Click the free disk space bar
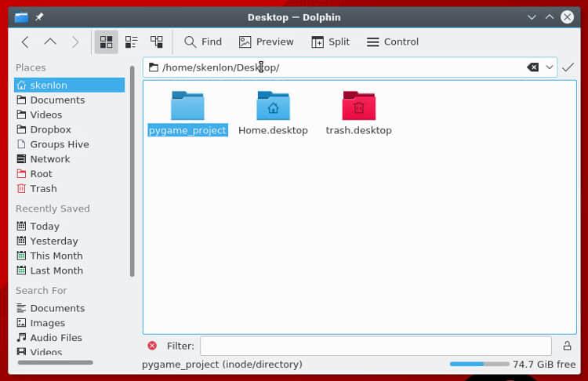The image size is (588, 381). coord(478,365)
